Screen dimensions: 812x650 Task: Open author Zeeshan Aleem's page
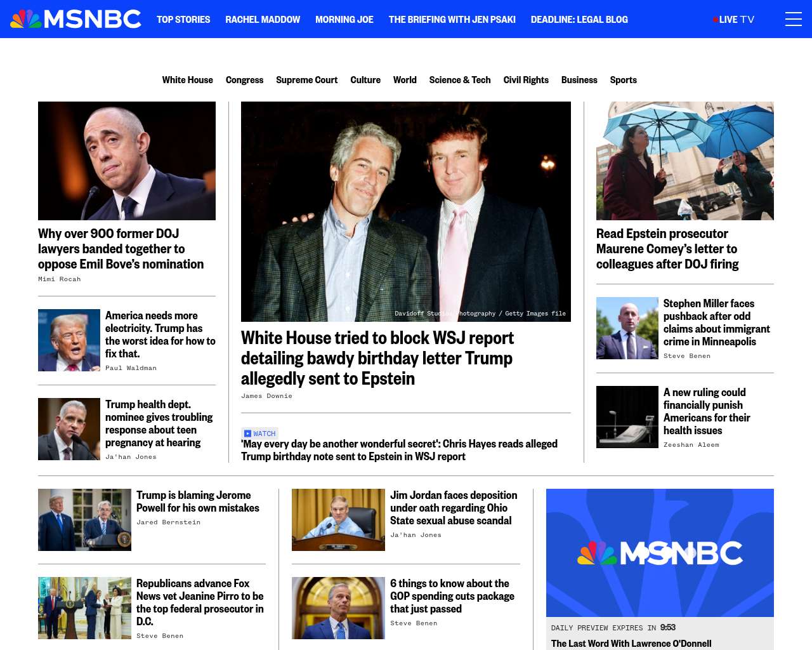[691, 445]
